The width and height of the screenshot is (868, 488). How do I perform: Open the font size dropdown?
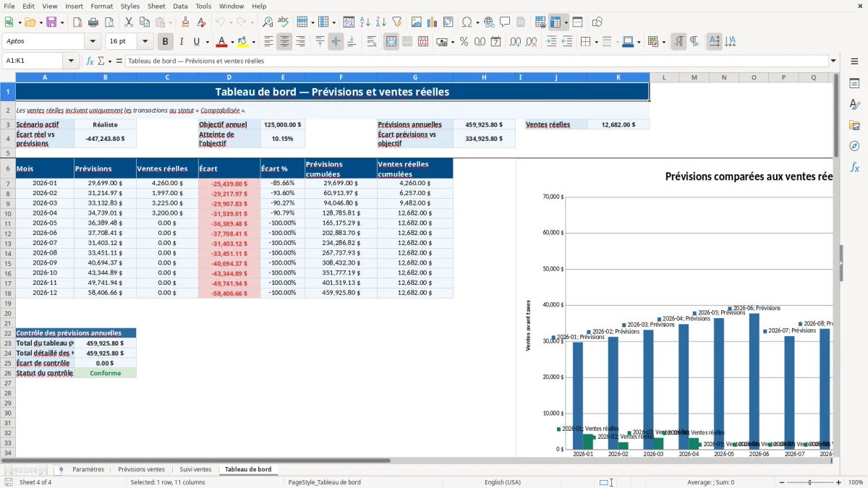tap(145, 42)
